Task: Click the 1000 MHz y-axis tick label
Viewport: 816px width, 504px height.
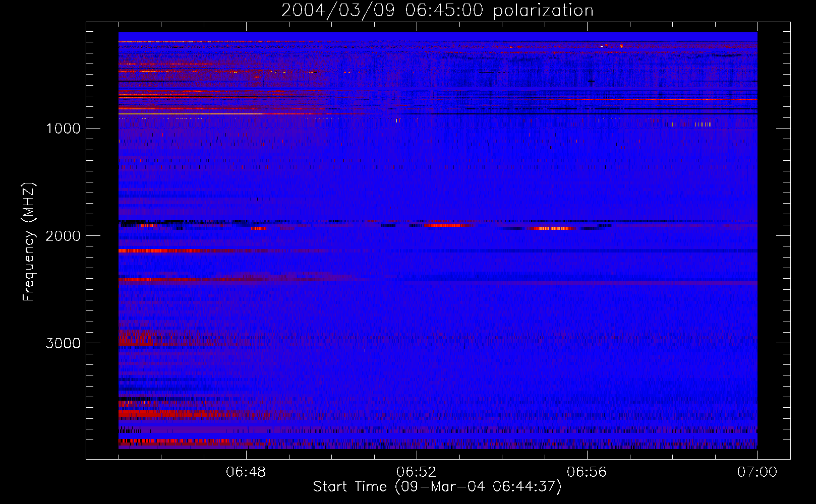Action: [x=63, y=129]
